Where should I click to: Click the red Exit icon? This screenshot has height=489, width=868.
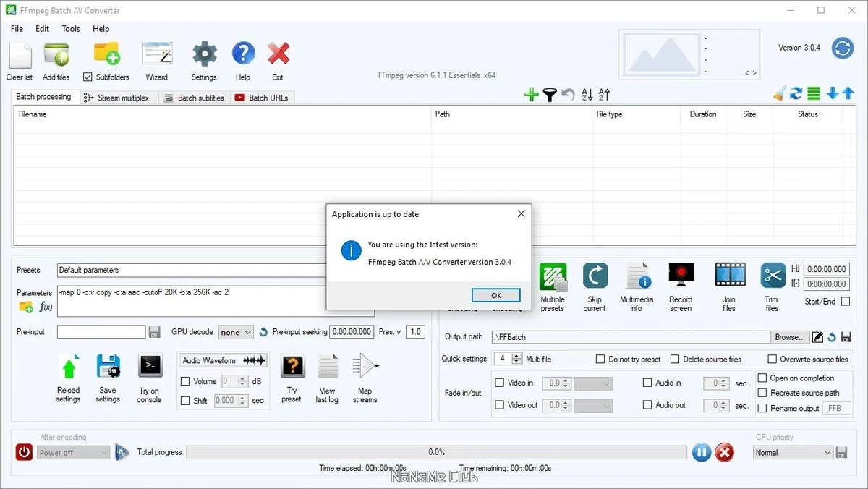[x=278, y=54]
